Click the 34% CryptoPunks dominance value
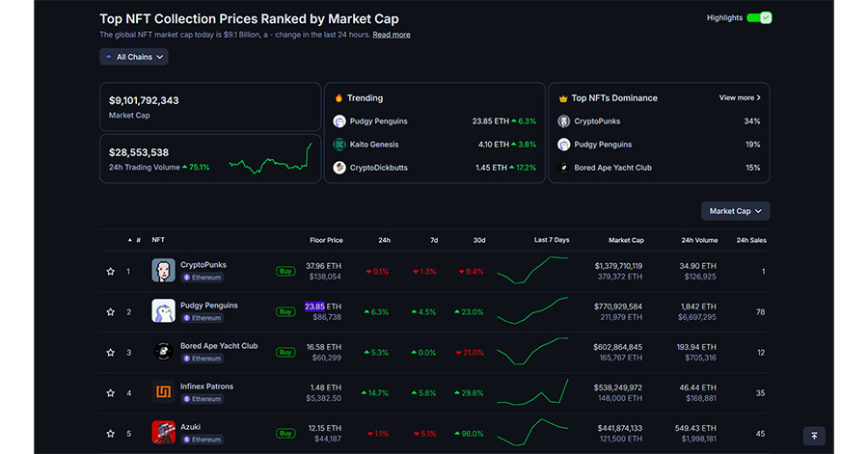 751,121
